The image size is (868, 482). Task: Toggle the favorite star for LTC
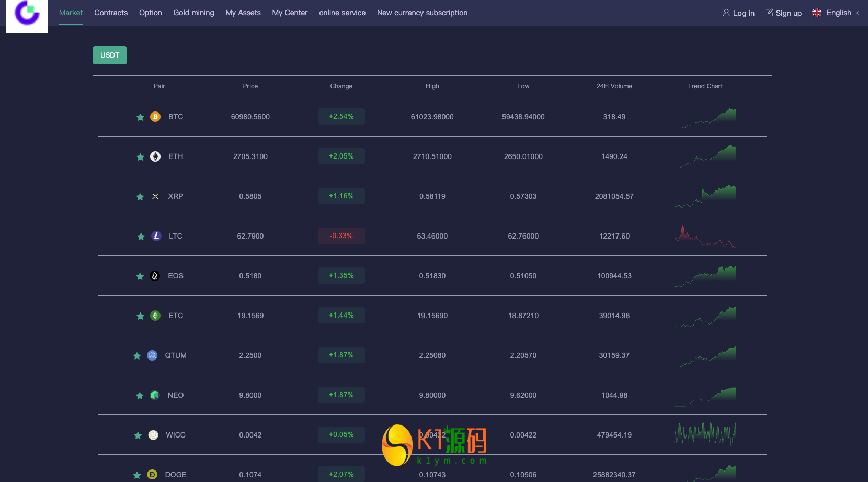pyautogui.click(x=141, y=237)
